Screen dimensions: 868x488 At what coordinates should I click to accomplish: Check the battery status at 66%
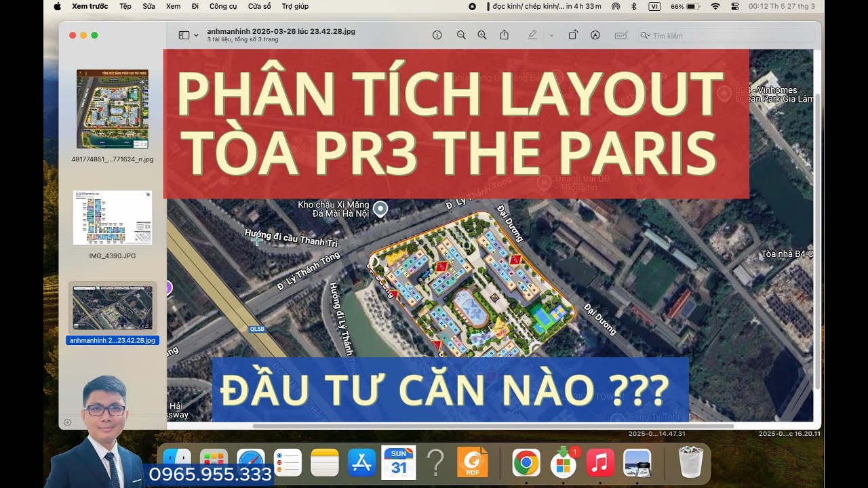point(685,6)
